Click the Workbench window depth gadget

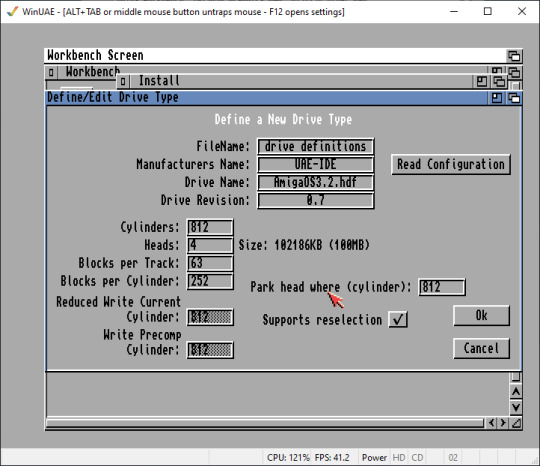coord(515,72)
